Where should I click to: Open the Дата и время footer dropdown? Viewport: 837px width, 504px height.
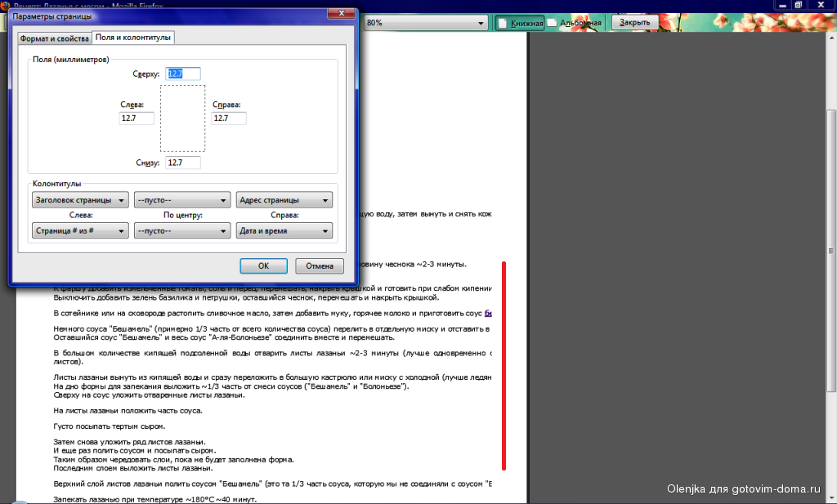(284, 230)
